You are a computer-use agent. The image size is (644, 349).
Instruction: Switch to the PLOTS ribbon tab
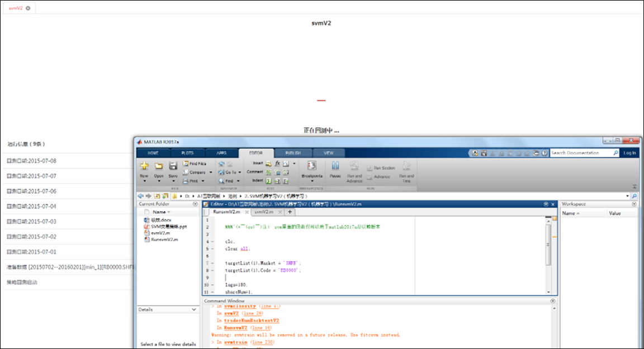click(x=187, y=152)
